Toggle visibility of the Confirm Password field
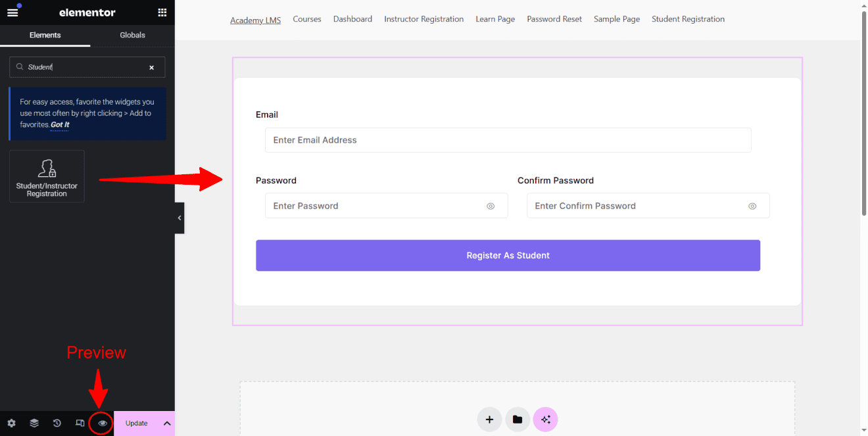 [752, 206]
